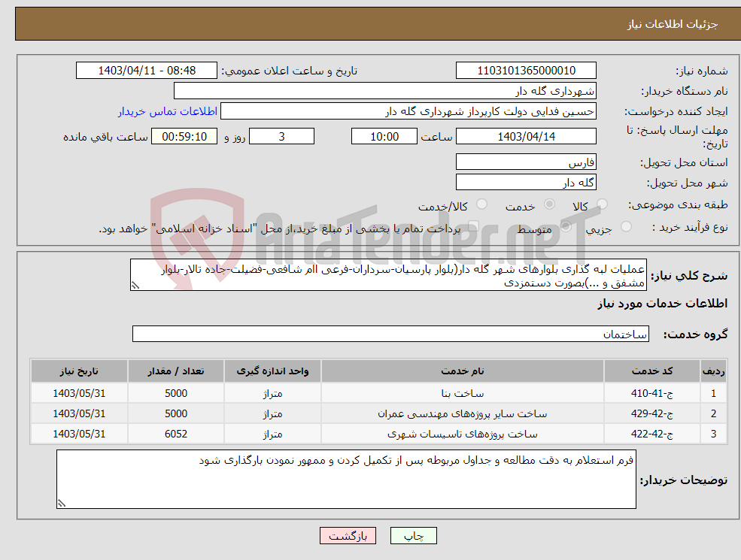Click the شرح کلی نیاز text area
The width and height of the screenshot is (741, 560).
click(x=388, y=275)
